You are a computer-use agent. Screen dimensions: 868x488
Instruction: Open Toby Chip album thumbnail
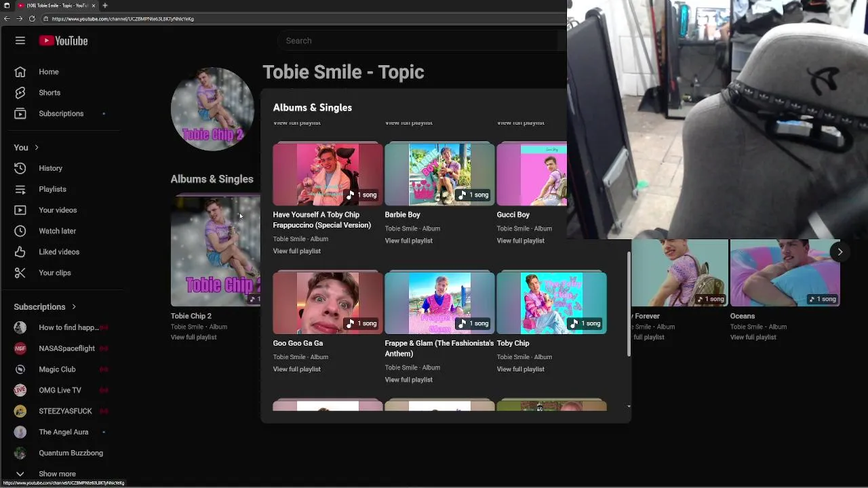551,303
